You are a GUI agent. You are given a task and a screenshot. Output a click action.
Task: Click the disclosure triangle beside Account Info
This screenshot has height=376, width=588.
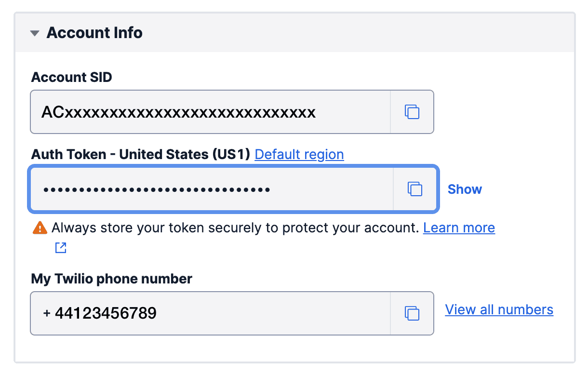coord(34,33)
